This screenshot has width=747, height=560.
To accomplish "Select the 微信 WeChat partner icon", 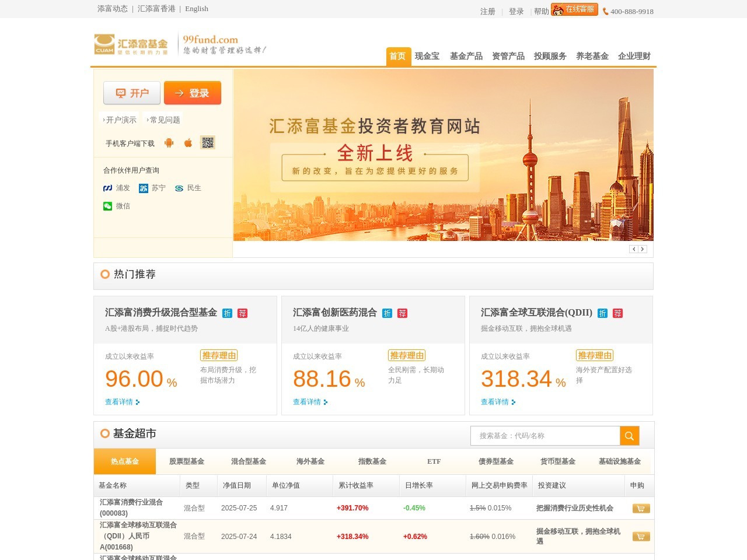I will (107, 206).
